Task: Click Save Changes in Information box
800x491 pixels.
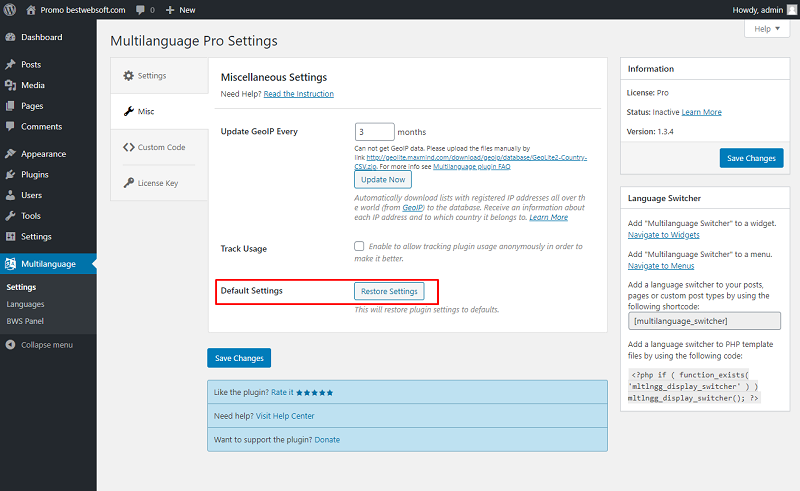Action: point(751,158)
